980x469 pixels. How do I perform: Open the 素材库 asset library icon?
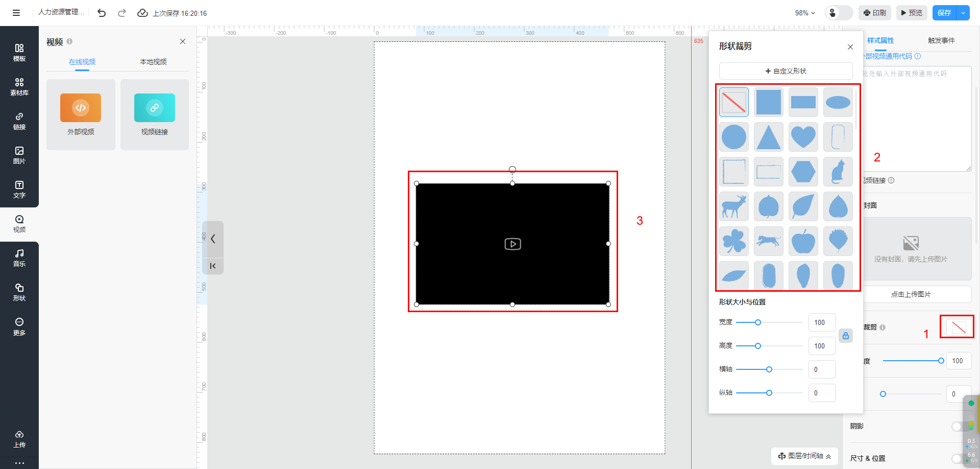click(x=19, y=86)
